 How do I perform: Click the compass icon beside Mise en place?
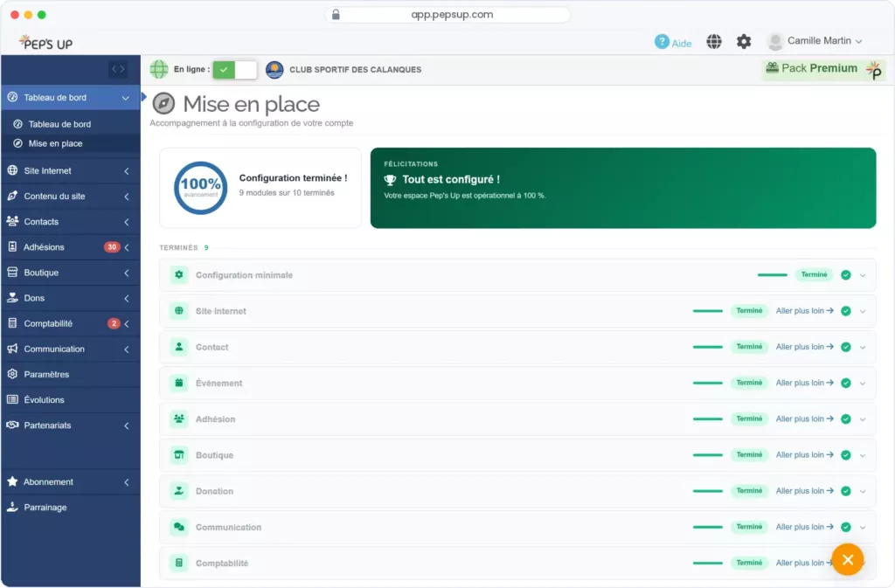163,104
